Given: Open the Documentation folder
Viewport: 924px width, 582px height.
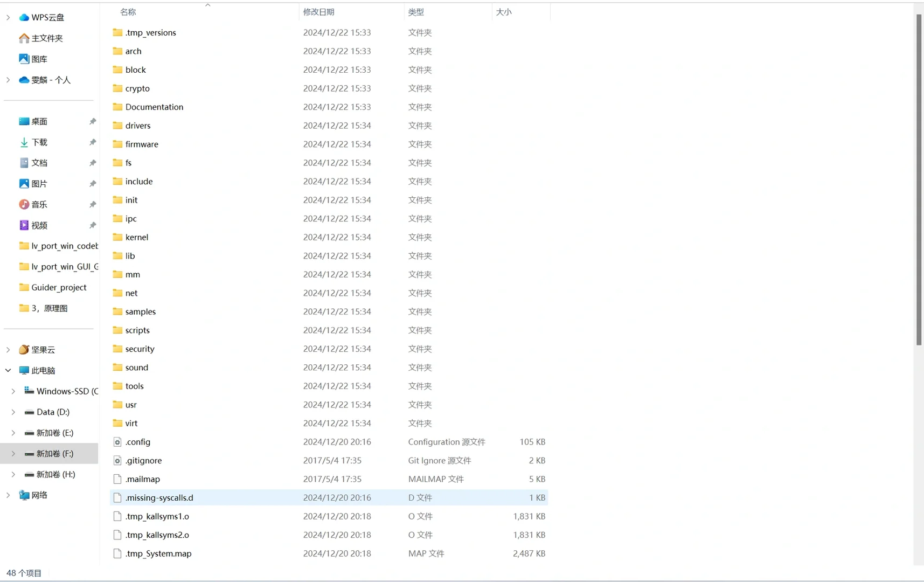Looking at the screenshot, I should [x=154, y=107].
